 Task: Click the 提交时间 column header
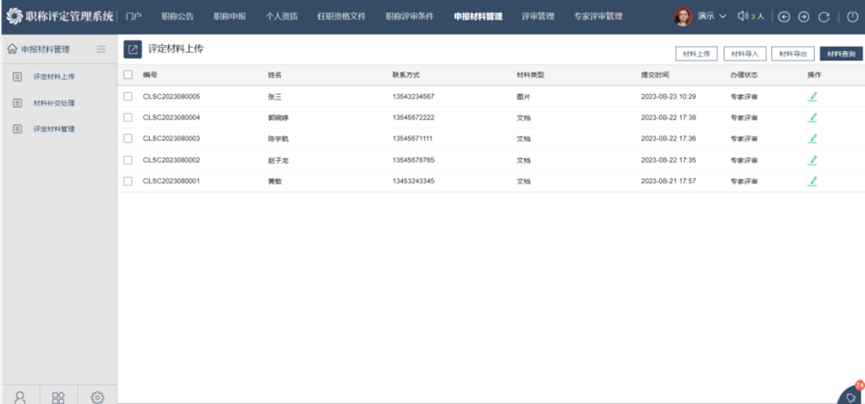click(655, 75)
